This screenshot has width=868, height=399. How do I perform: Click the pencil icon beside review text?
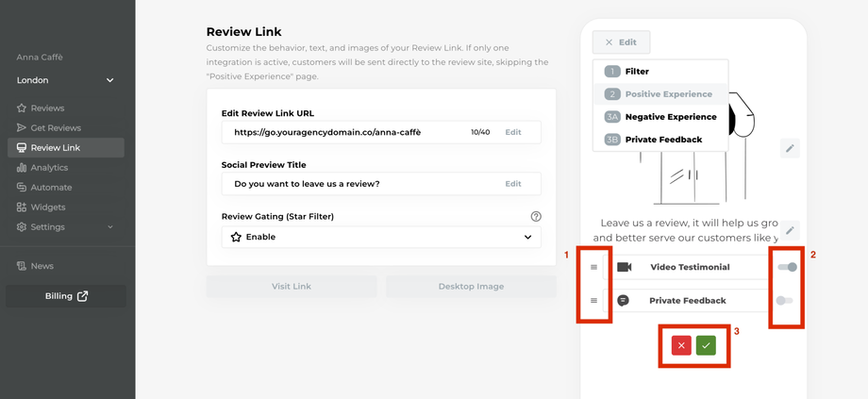tap(790, 230)
